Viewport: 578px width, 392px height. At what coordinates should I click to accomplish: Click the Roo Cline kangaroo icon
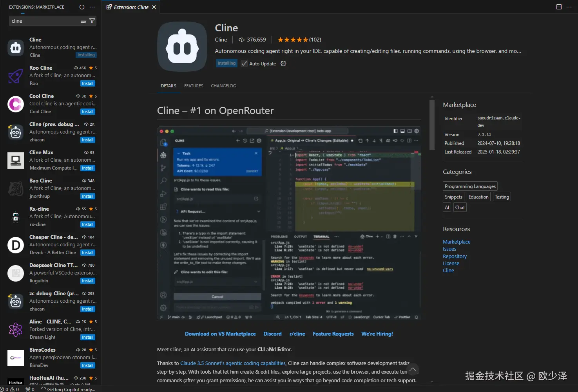point(16,76)
